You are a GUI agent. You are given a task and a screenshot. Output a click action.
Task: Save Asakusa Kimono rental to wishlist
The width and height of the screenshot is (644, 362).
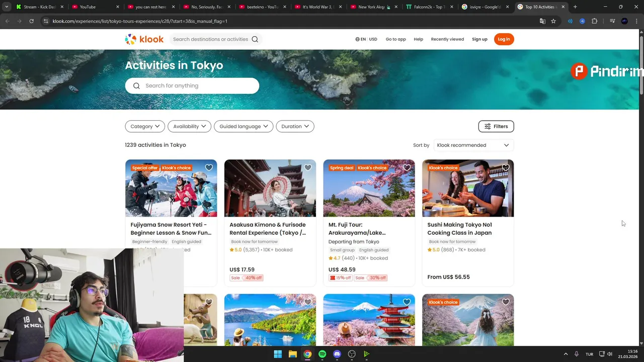click(308, 167)
